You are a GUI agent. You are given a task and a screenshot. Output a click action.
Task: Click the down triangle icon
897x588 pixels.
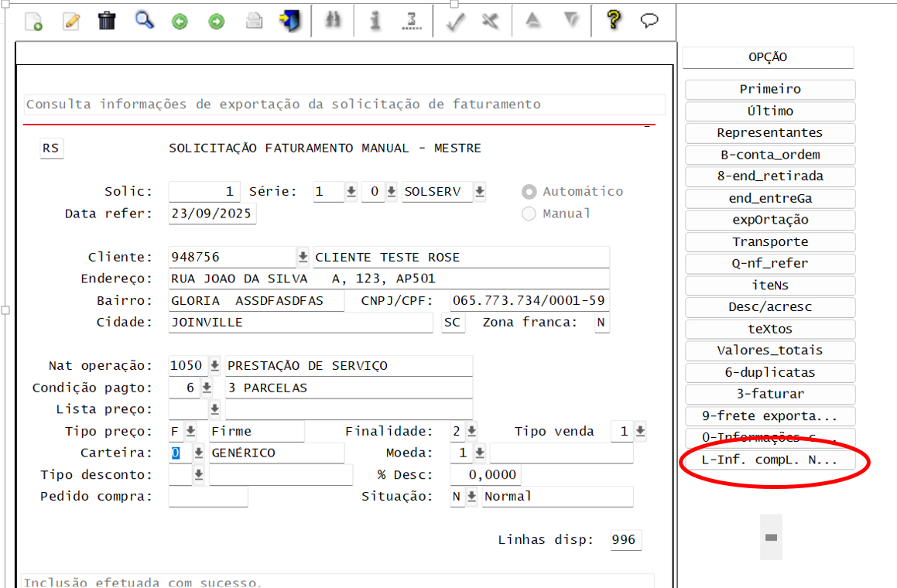[x=571, y=20]
